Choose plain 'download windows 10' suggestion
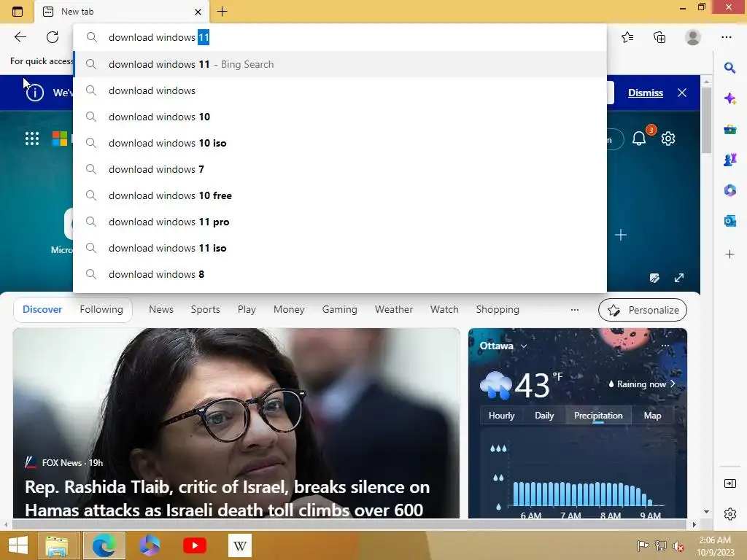The height and width of the screenshot is (560, 747). coord(340,117)
